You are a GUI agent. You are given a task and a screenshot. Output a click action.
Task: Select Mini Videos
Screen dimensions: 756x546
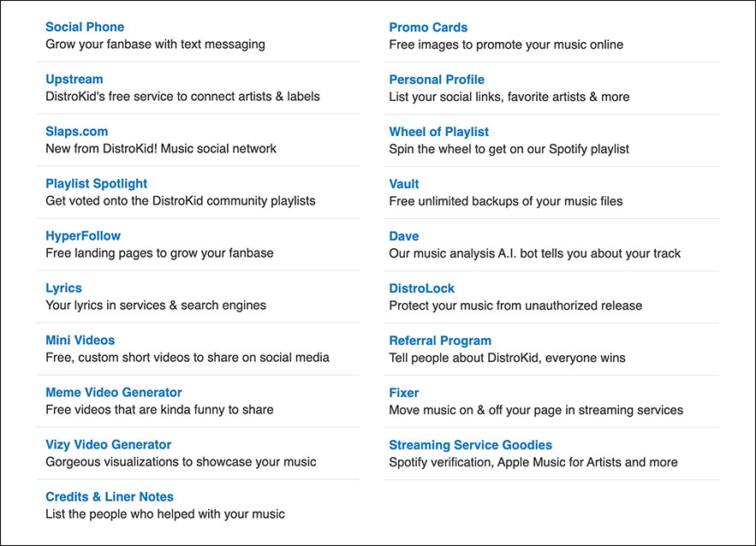pyautogui.click(x=80, y=340)
